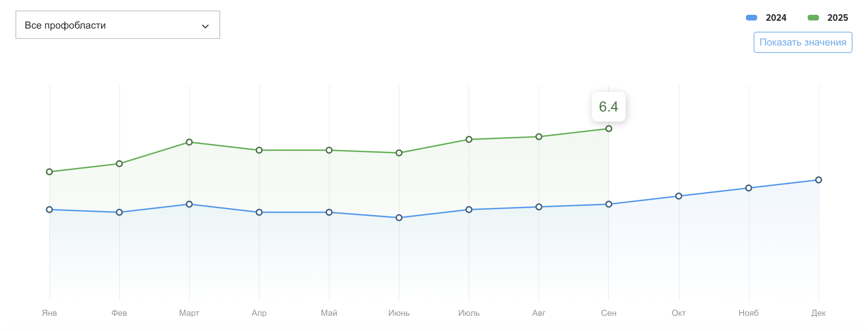The image size is (868, 331).
Task: Click the 2024 November data point
Action: (x=749, y=188)
